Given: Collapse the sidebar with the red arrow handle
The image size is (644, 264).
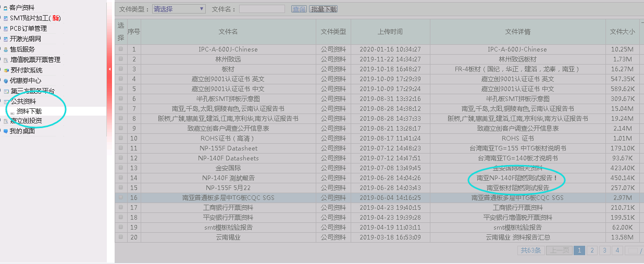Looking at the screenshot, I should tap(109, 69).
